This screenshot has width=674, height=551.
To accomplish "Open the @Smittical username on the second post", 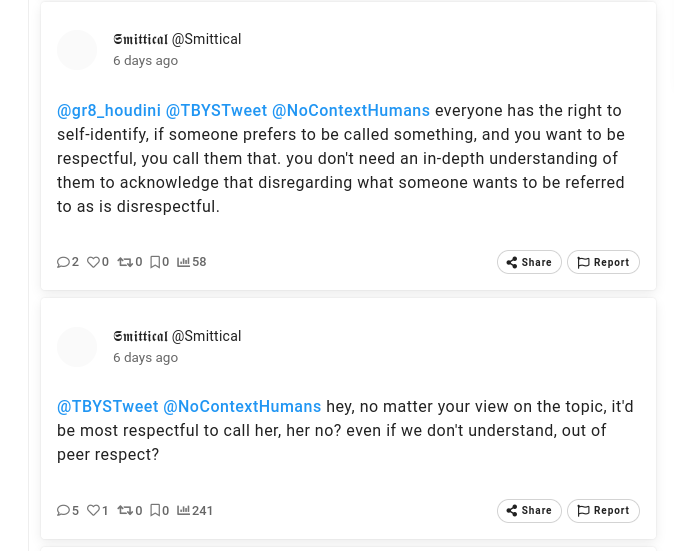I will pos(206,336).
